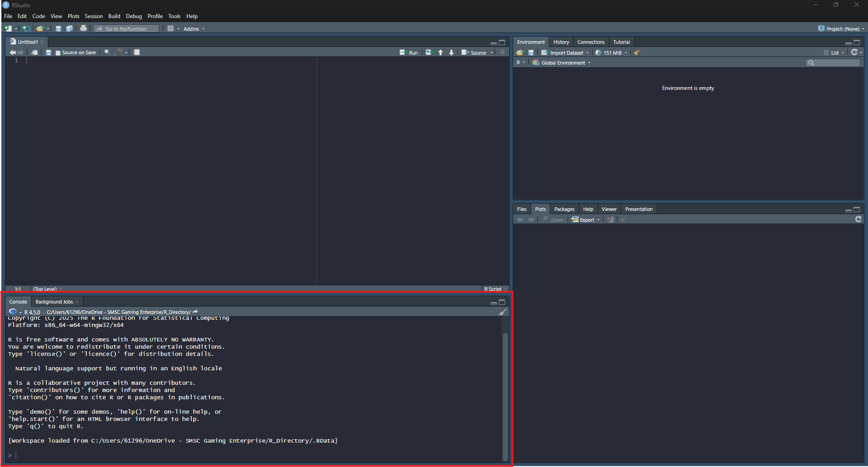
Task: Open recent files dropdown arrow
Action: point(48,29)
